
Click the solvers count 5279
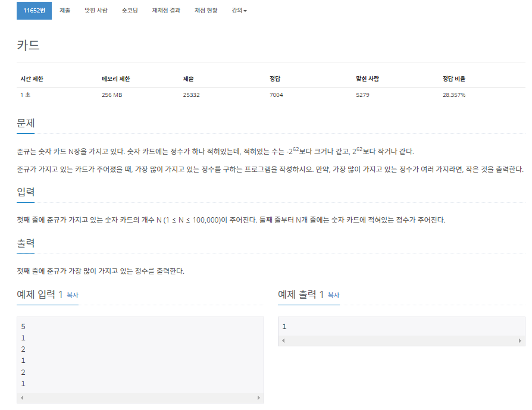click(362, 95)
